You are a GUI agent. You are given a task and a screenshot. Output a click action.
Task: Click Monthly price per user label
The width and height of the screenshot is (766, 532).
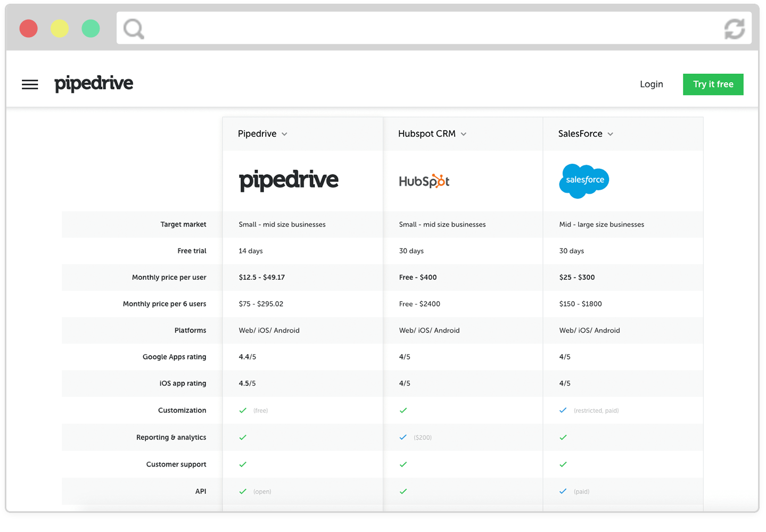169,278
